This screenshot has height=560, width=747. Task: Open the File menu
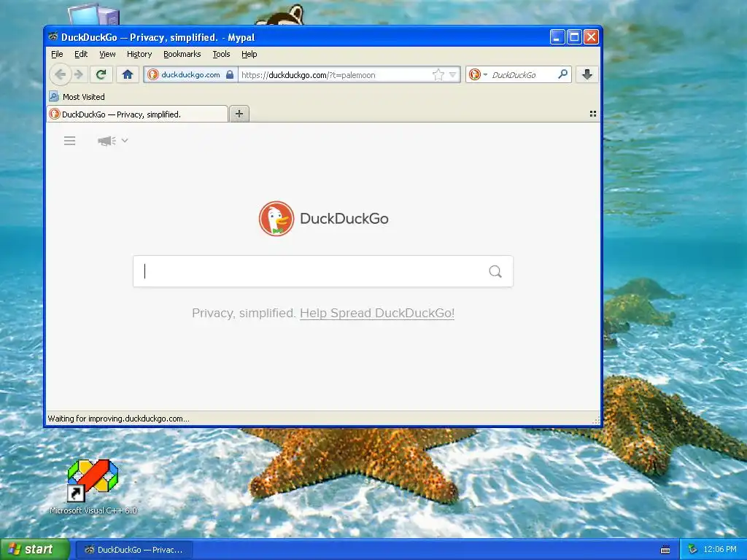tap(57, 54)
